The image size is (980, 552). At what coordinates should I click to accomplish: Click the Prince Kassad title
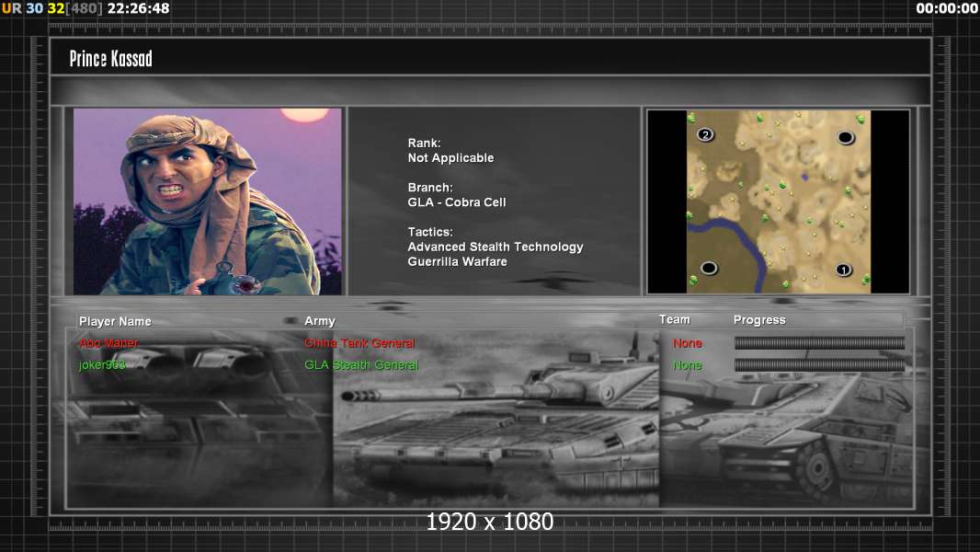110,59
